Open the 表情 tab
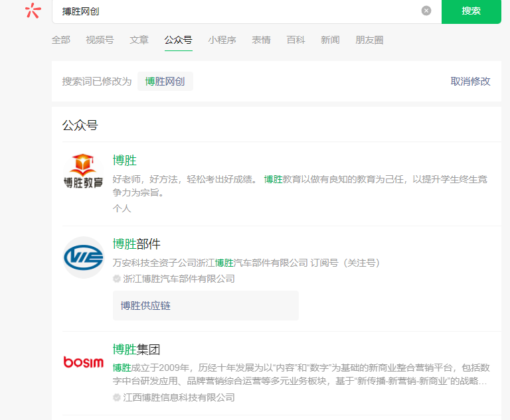This screenshot has height=420, width=510. click(261, 40)
